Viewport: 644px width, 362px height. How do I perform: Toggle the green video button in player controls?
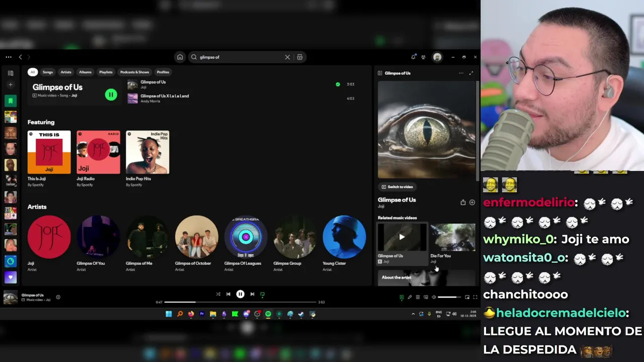click(x=262, y=294)
